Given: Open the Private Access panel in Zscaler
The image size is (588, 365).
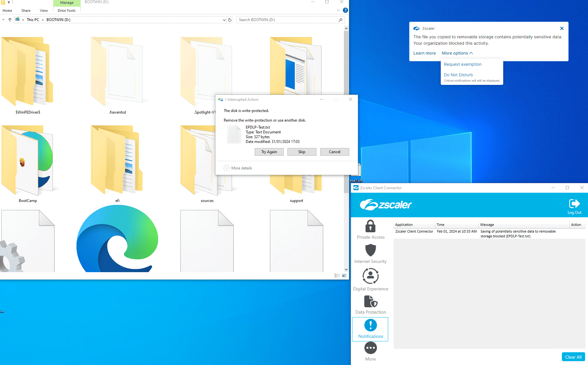Looking at the screenshot, I should point(370,230).
